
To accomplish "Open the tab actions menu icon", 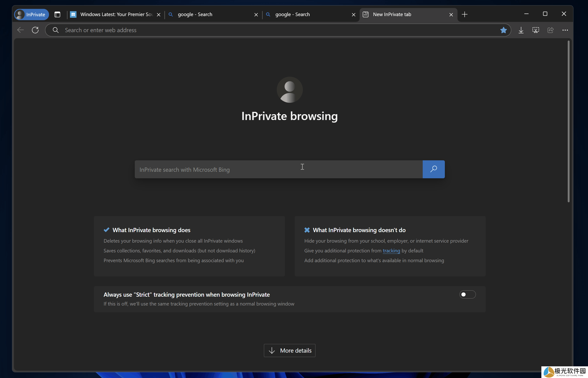I will tap(57, 14).
